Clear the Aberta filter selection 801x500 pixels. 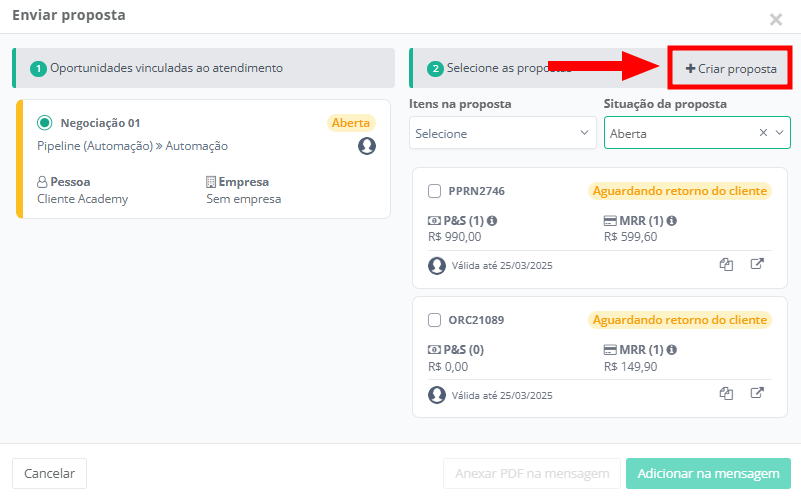click(x=763, y=132)
